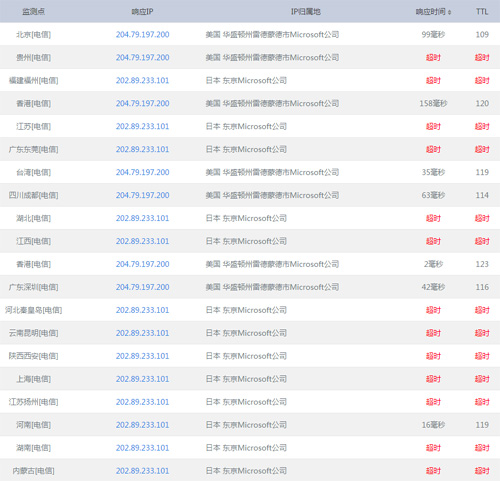
Task: Click the 63毫秒 response time value
Action: 433,195
